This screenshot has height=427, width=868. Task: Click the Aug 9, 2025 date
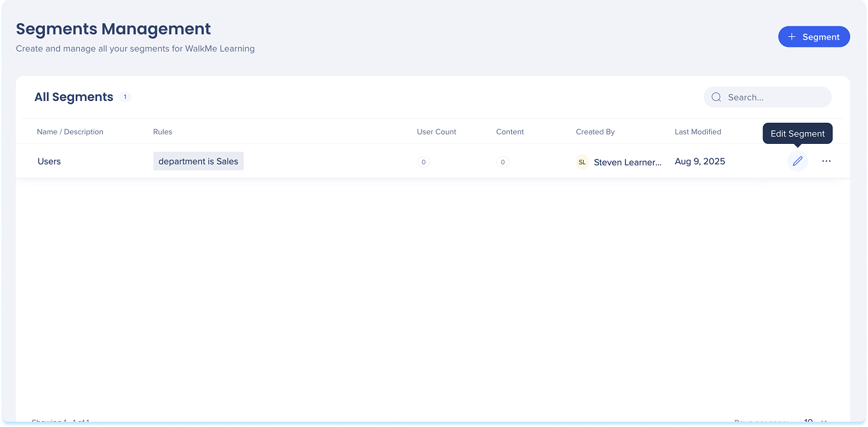(x=699, y=161)
